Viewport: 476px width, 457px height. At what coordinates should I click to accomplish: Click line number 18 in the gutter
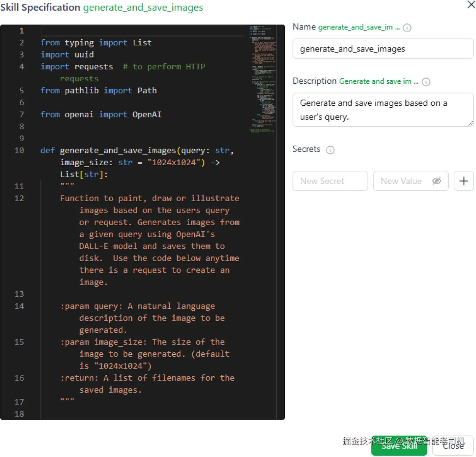coord(19,414)
